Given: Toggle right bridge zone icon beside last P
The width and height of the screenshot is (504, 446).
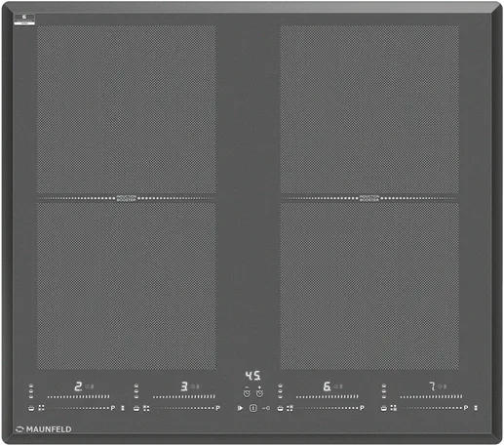Looking at the screenshot, I should [x=476, y=408].
